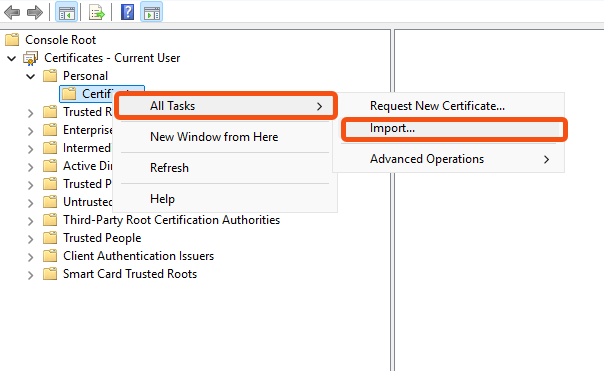The width and height of the screenshot is (604, 371).
Task: Collapse the Certificates - Current User node
Action: tap(12, 59)
